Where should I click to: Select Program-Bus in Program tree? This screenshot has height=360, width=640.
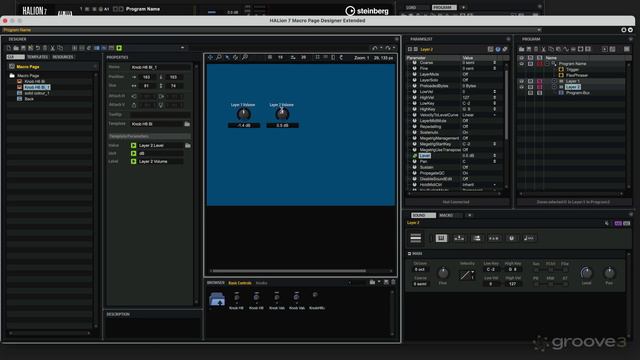tap(578, 93)
